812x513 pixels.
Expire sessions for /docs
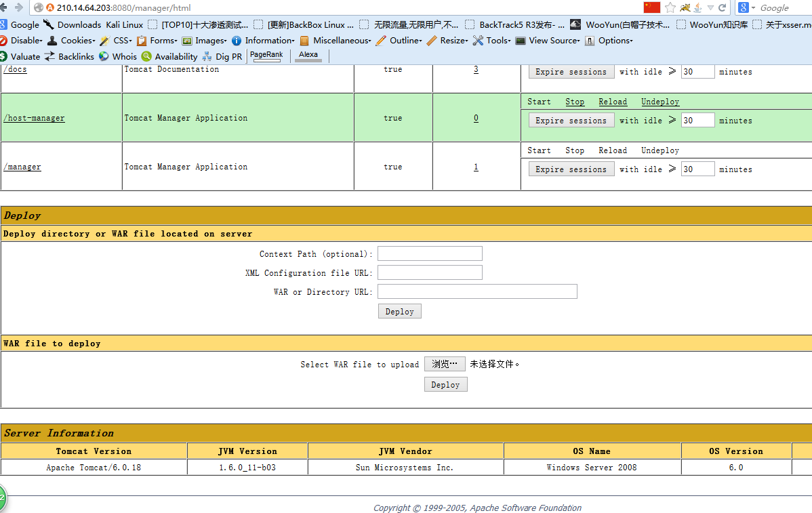point(571,71)
